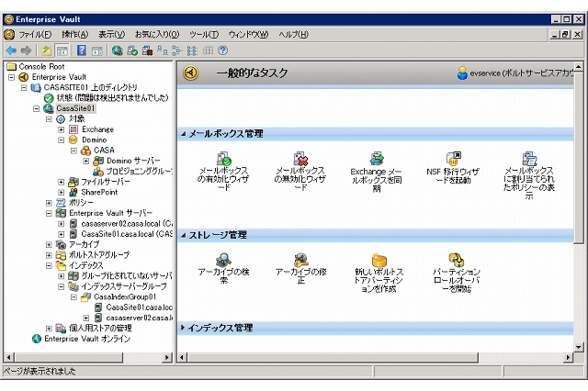Click tree pane horizontal scrollbar right arrow
Viewport: 588px width, 391px height.
coord(167,357)
